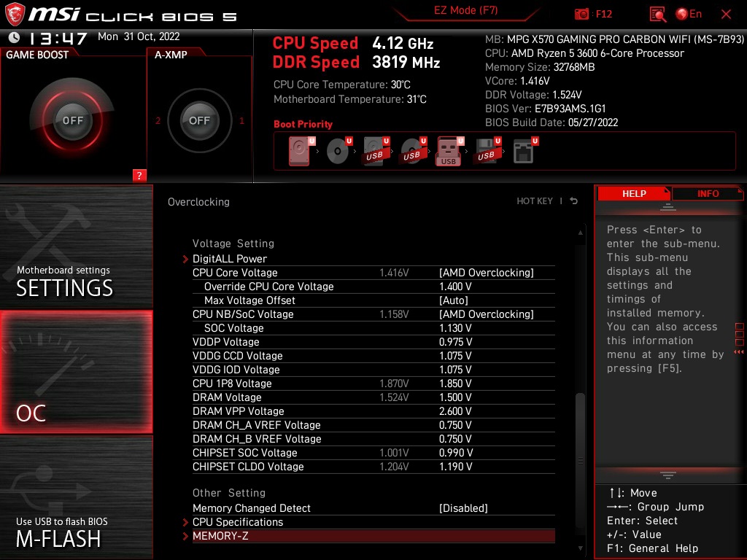Edit VDDP Voltage value 0.975 V

coord(455,342)
